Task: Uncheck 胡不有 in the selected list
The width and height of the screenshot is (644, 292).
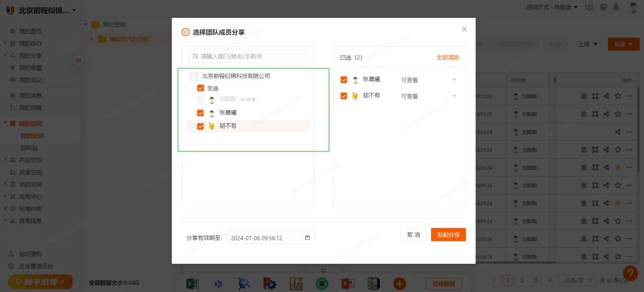Action: coord(344,96)
